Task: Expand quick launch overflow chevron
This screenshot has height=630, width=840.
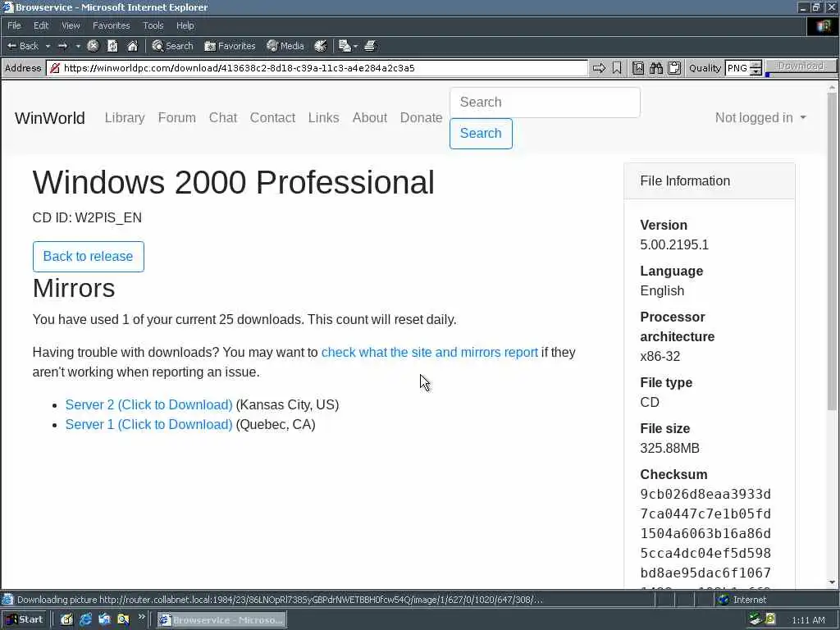Action: tap(141, 617)
